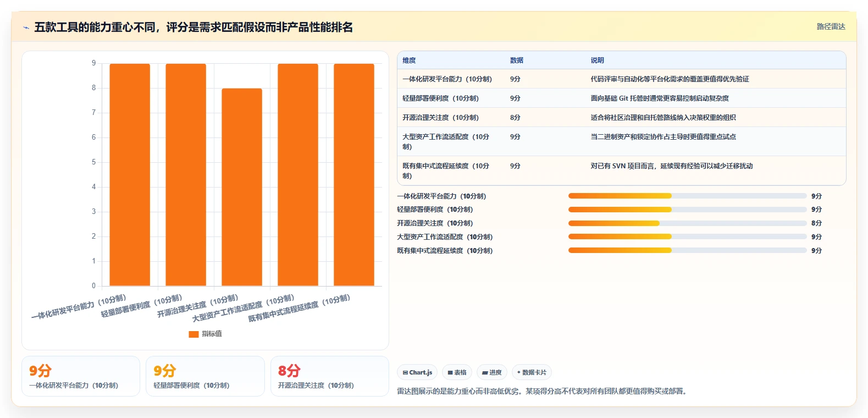Select table row 一体化研发平台能力（10分制）
This screenshot has width=868, height=418.
[621, 79]
